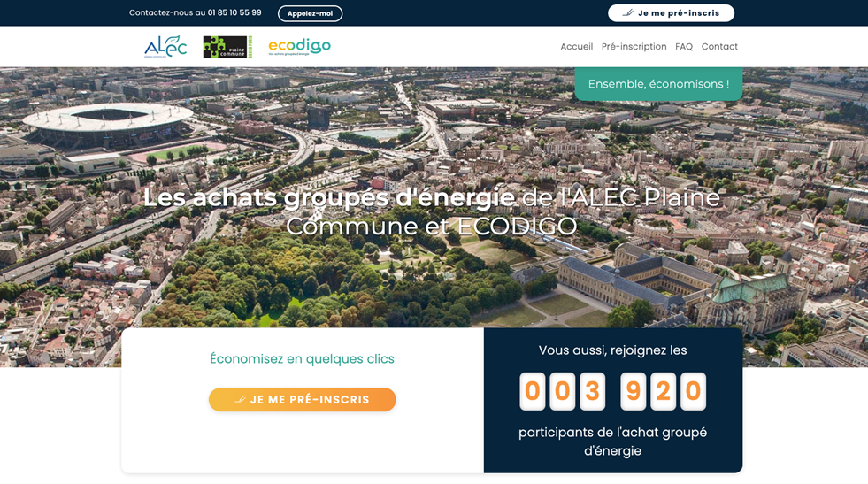The image size is (868, 484).
Task: Click the counter digit tile showing 9
Action: 633,391
